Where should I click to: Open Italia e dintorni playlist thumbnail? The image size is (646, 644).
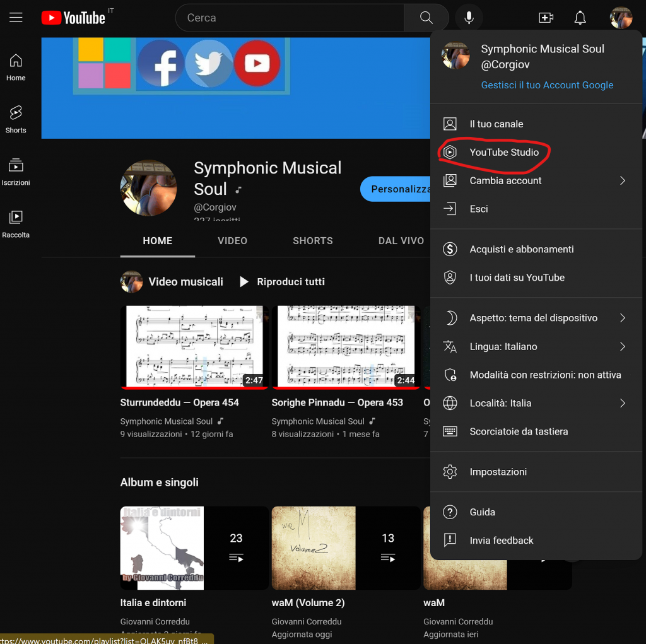(x=194, y=548)
